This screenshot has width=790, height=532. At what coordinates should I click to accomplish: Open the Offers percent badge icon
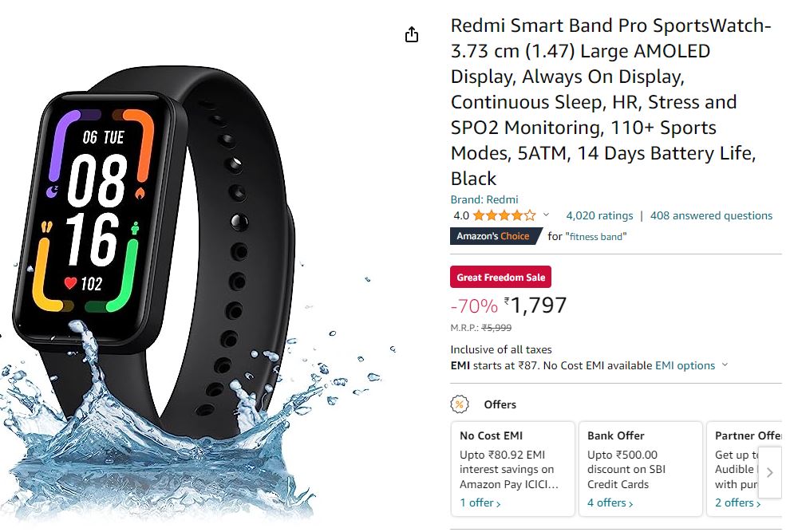(459, 404)
